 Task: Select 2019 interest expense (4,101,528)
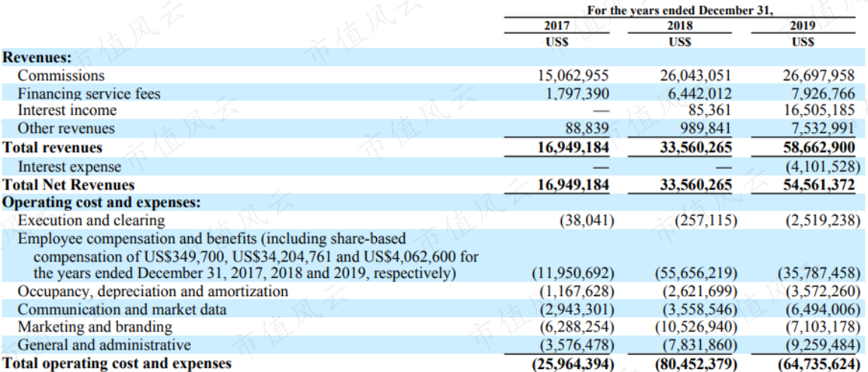(823, 166)
